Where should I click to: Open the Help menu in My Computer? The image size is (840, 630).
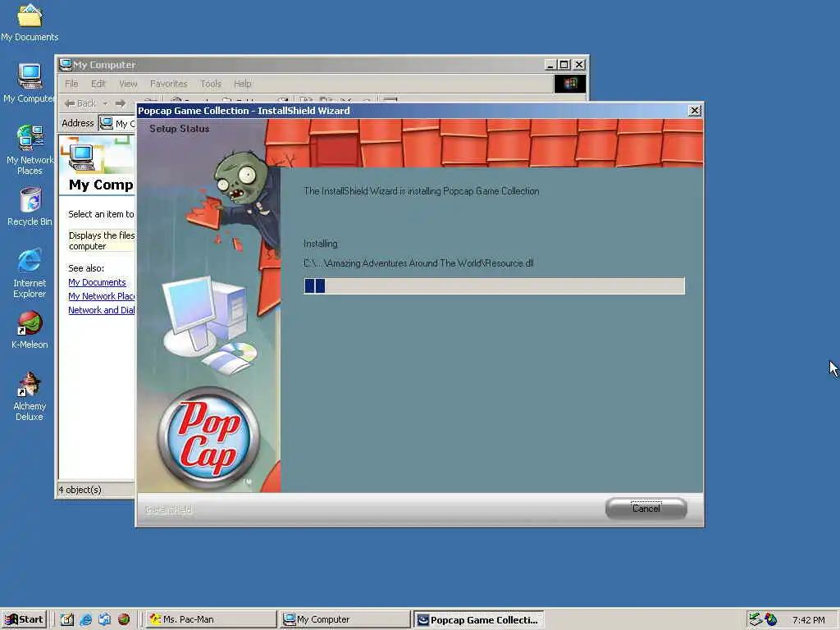pyautogui.click(x=242, y=84)
